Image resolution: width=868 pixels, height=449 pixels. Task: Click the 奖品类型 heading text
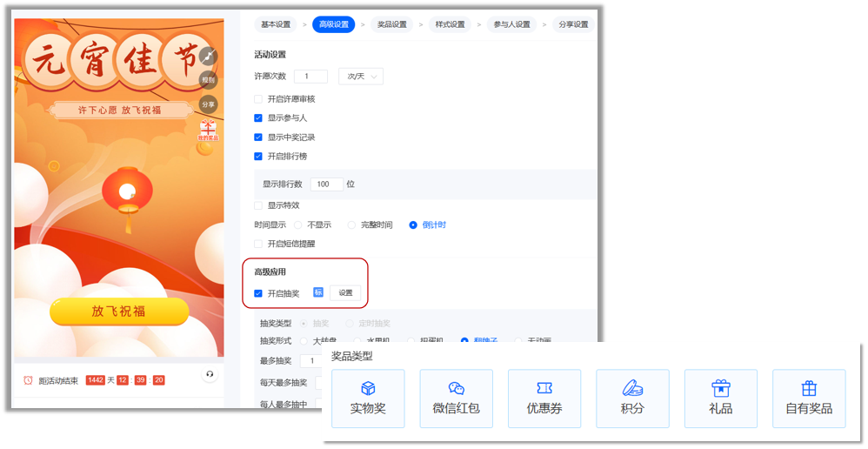tap(352, 356)
